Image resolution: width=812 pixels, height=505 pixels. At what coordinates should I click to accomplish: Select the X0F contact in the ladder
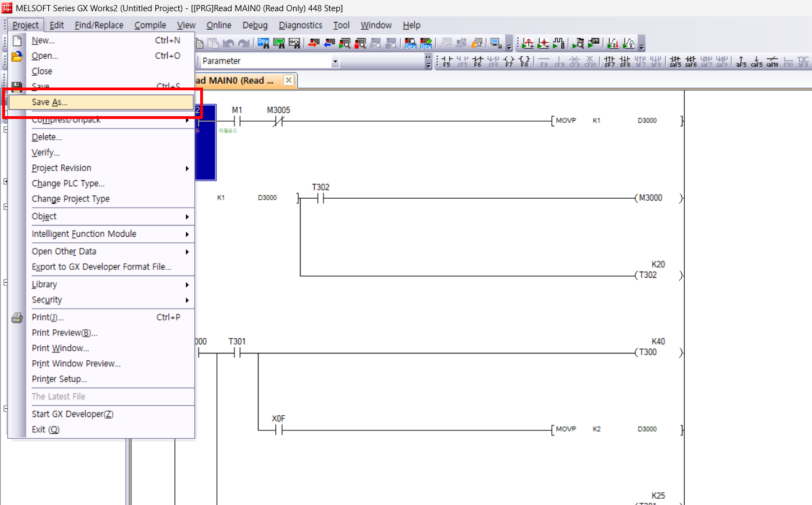coord(279,430)
